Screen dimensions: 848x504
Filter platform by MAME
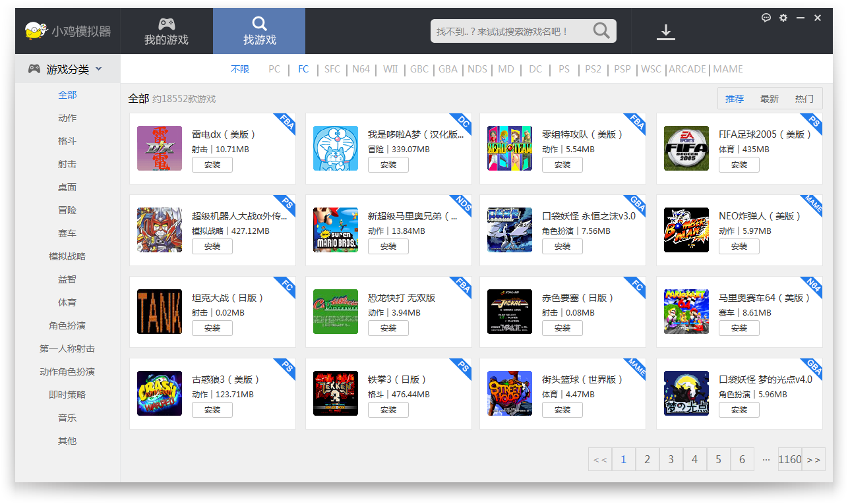tap(728, 69)
